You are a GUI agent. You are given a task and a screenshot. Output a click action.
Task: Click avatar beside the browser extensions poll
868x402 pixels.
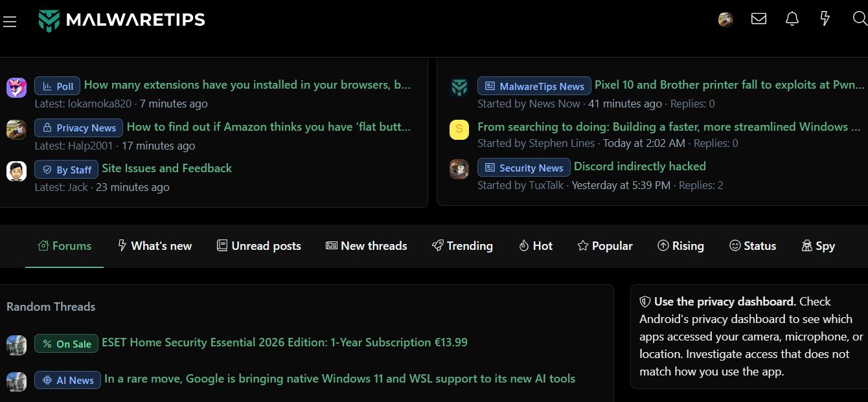pos(17,87)
